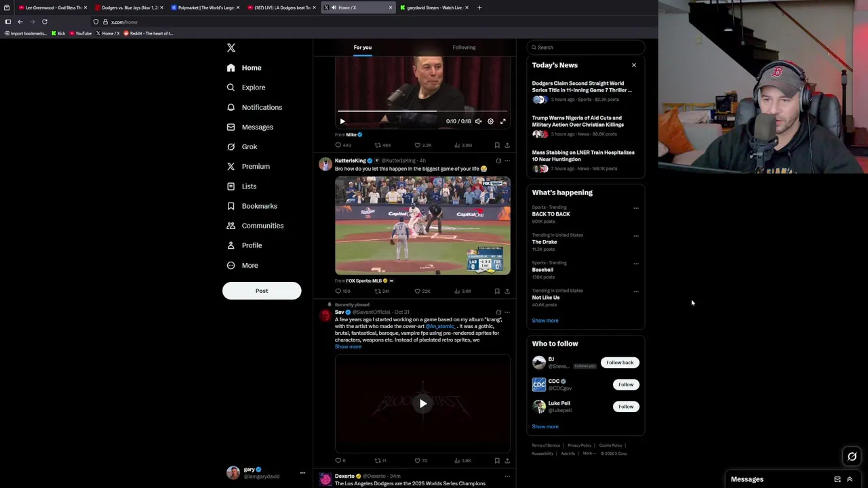Open options for Not Like Us trend
This screenshot has width=868, height=488.
636,291
